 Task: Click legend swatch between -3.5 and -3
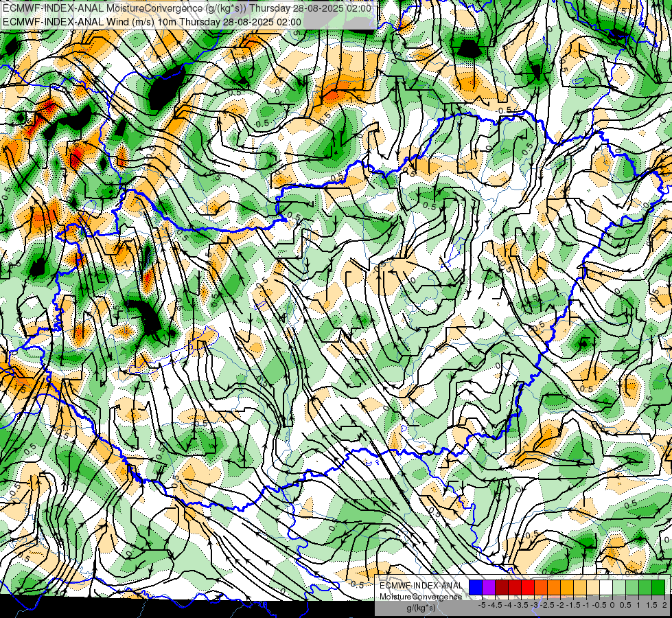pyautogui.click(x=528, y=588)
